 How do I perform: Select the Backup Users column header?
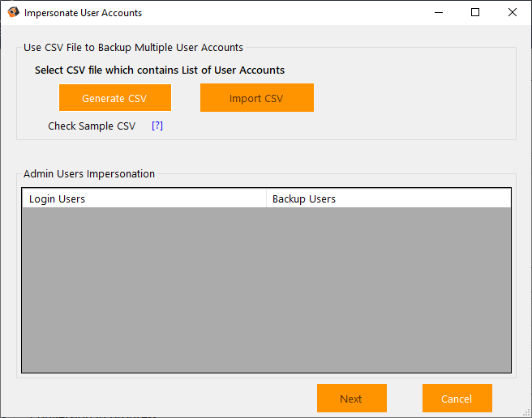pos(303,198)
